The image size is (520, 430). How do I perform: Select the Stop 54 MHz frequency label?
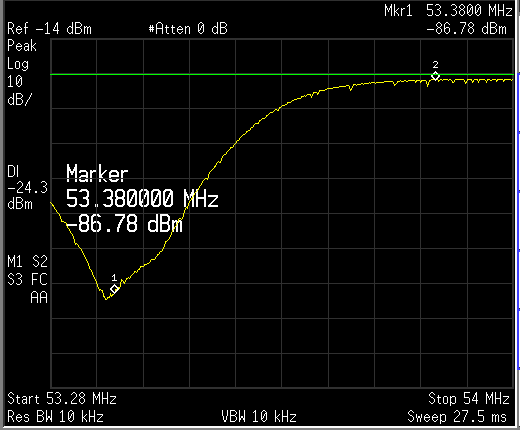tap(469, 398)
